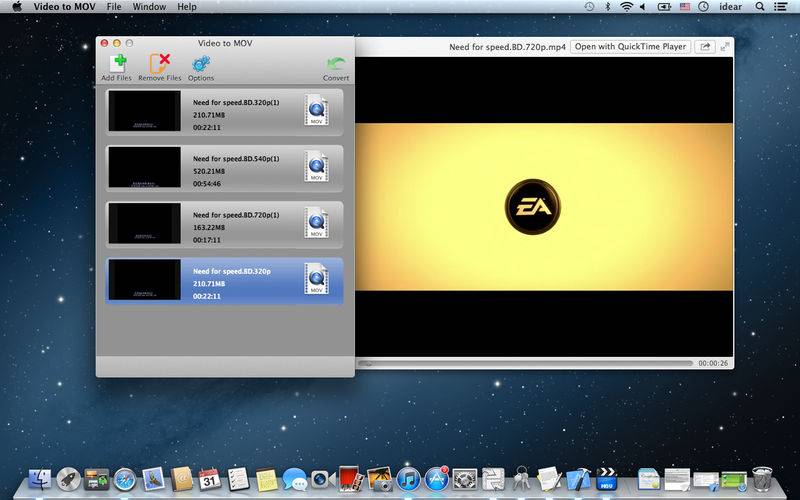Enter full screen using the preview window arrows icon

click(x=725, y=46)
